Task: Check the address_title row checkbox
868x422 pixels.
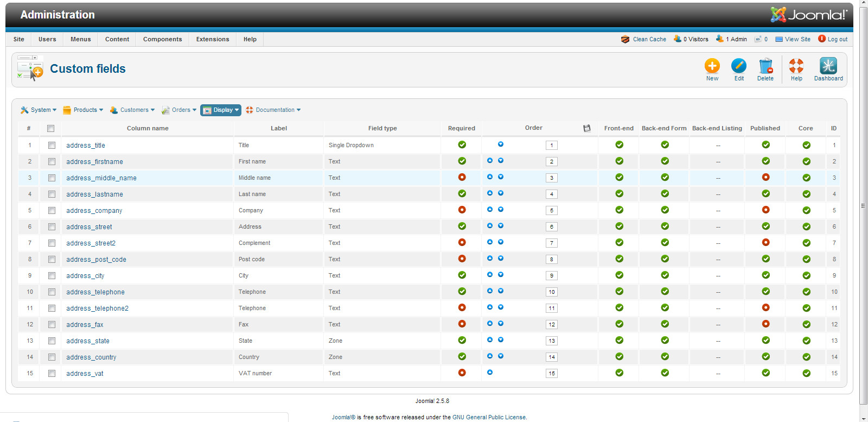Action: point(52,145)
